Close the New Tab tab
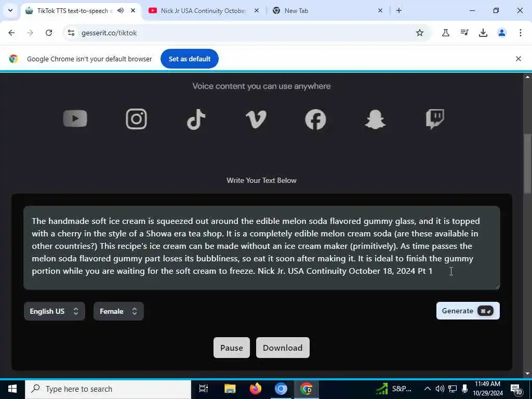Screen dimensions: 532x399 pos(380,10)
